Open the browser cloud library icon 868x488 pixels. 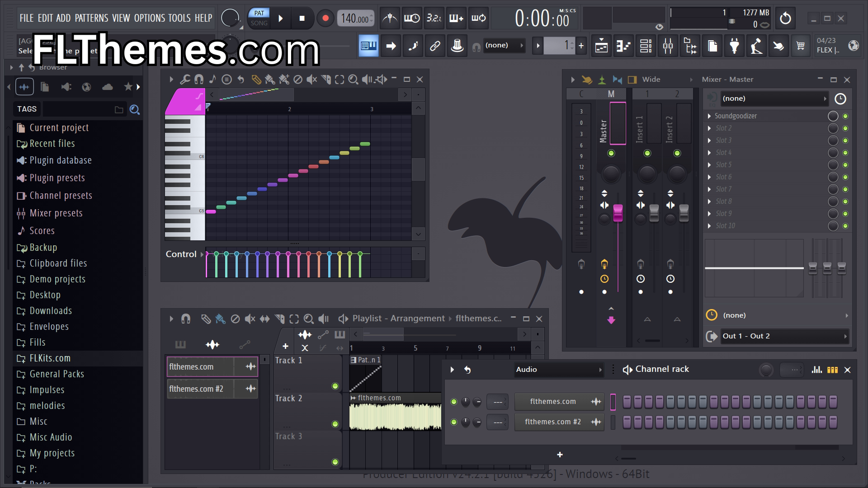coord(108,87)
